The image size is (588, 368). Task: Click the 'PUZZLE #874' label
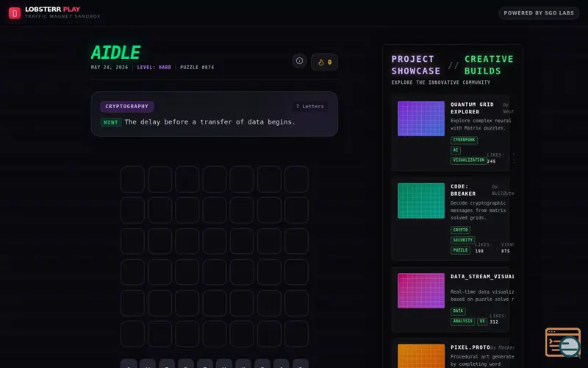[197, 67]
